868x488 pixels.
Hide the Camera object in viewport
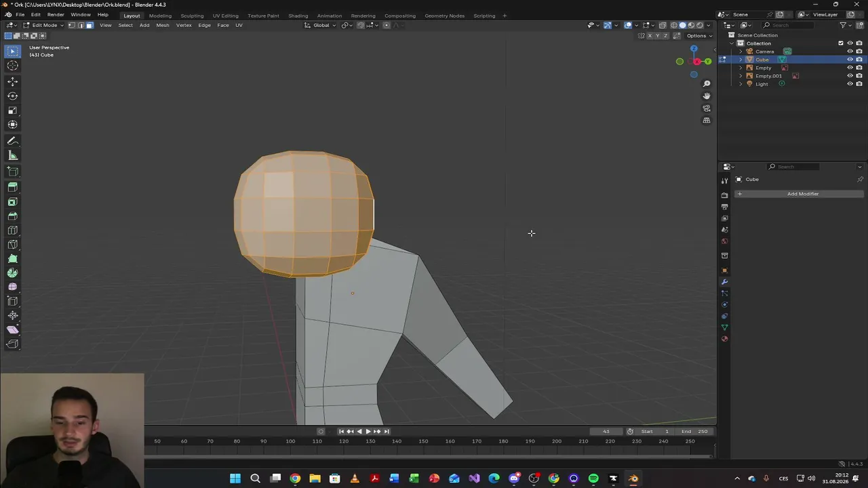[x=850, y=52]
